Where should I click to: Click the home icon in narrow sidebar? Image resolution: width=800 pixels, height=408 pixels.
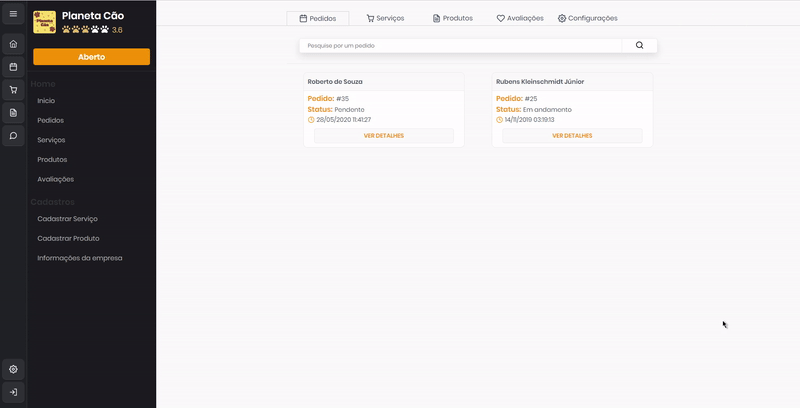pyautogui.click(x=13, y=44)
